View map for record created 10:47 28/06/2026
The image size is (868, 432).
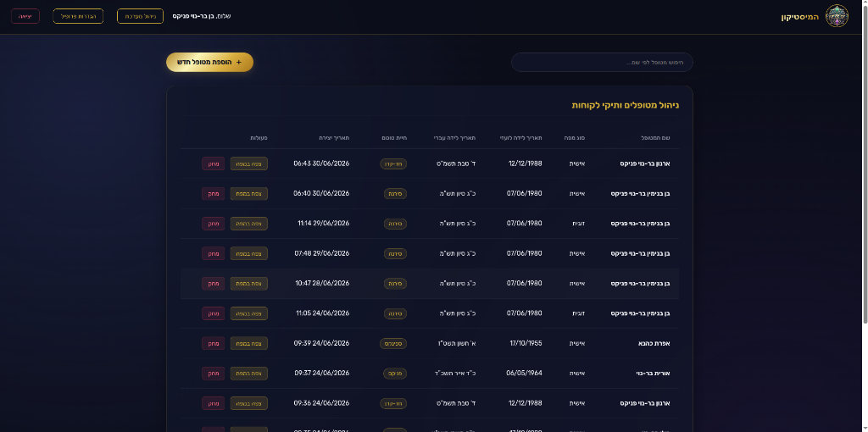pos(248,283)
